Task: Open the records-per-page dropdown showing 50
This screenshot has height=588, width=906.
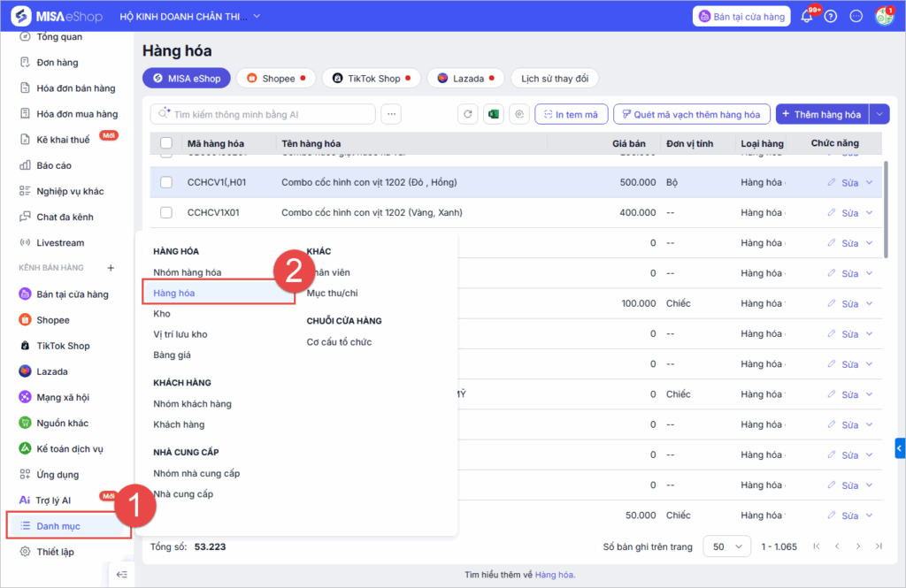Action: (x=726, y=546)
